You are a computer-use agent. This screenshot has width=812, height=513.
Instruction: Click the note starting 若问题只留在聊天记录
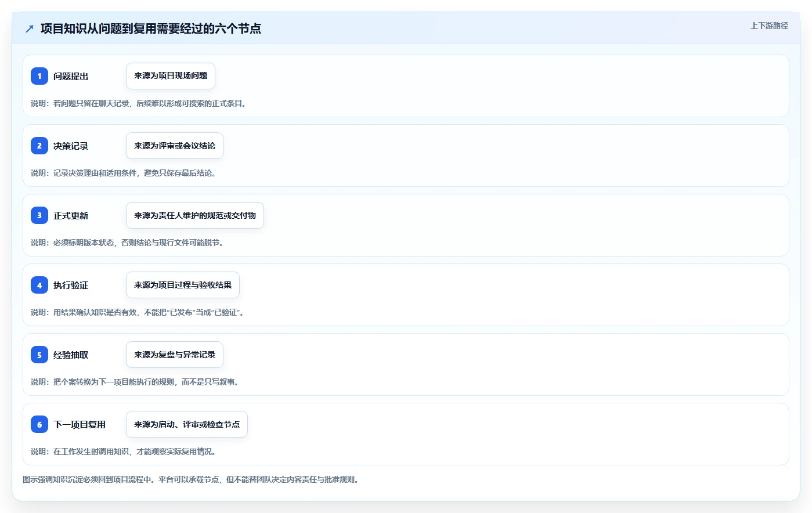(138, 103)
